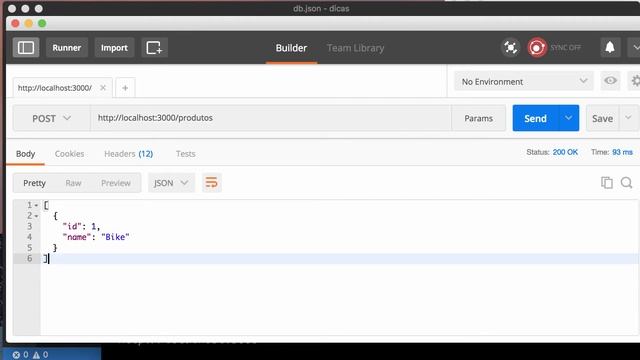The image size is (640, 360).
Task: Click the Import button
Action: click(x=114, y=48)
